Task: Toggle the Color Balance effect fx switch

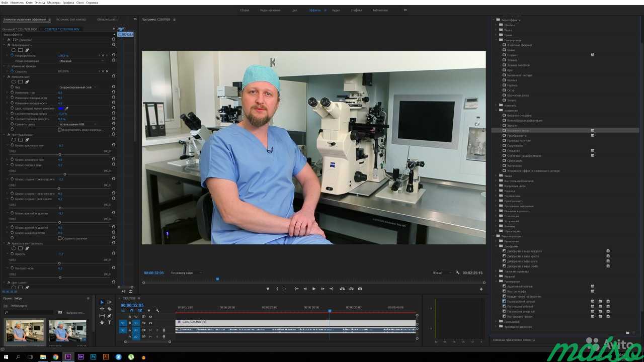Action: pyautogui.click(x=9, y=135)
